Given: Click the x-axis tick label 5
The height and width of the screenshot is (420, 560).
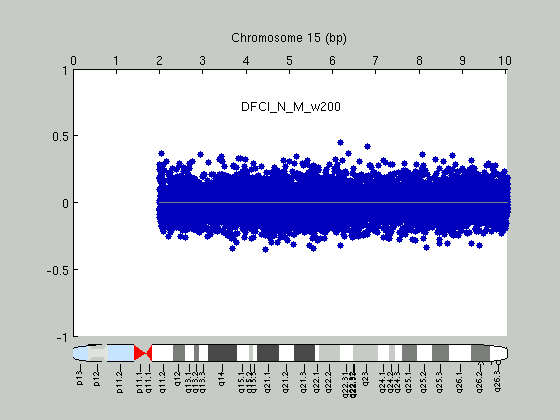Looking at the screenshot, I should pyautogui.click(x=289, y=61).
